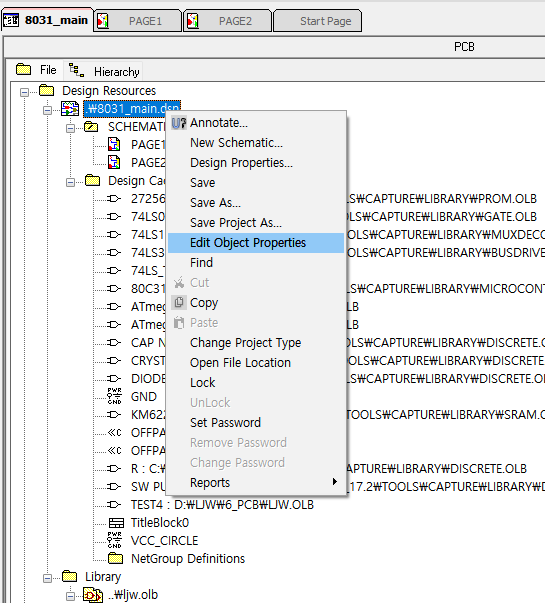Click the SCHEMATIC folder icon
Viewport: 545px width, 603px height.
(91, 127)
